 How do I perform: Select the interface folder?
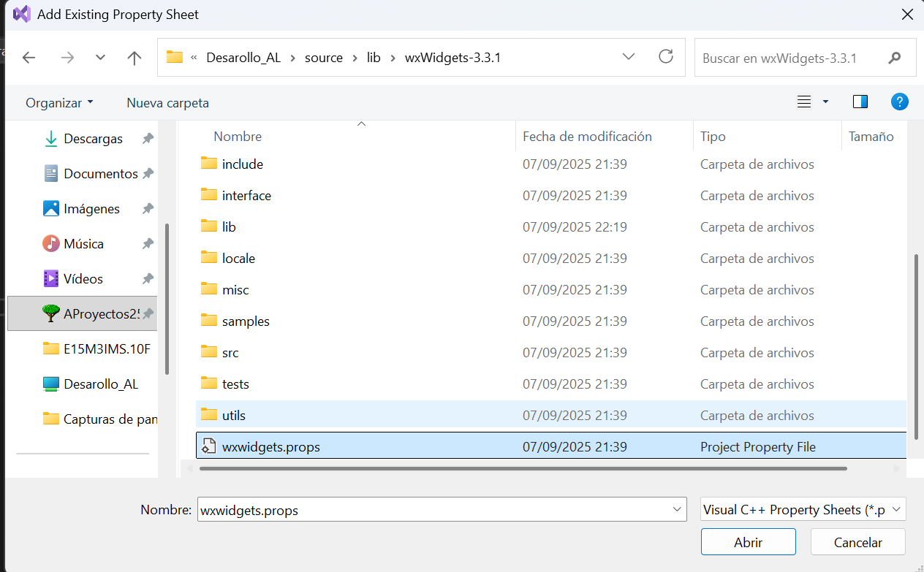pyautogui.click(x=551, y=196)
